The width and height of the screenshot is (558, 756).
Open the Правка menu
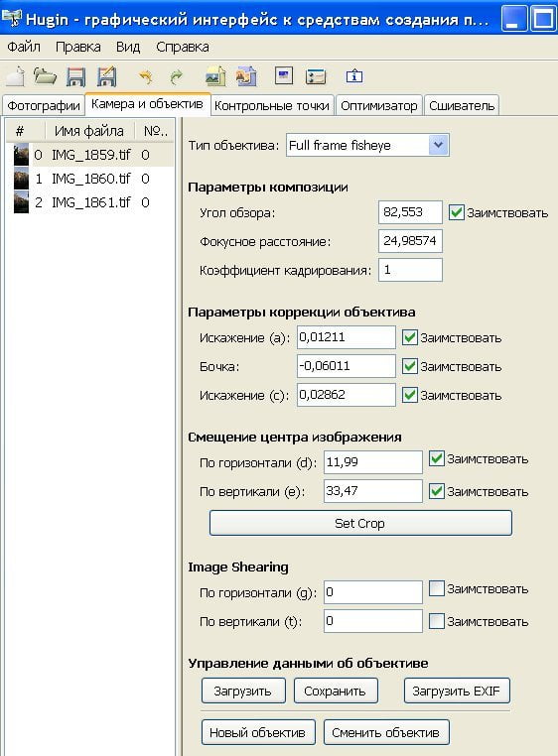(78, 47)
